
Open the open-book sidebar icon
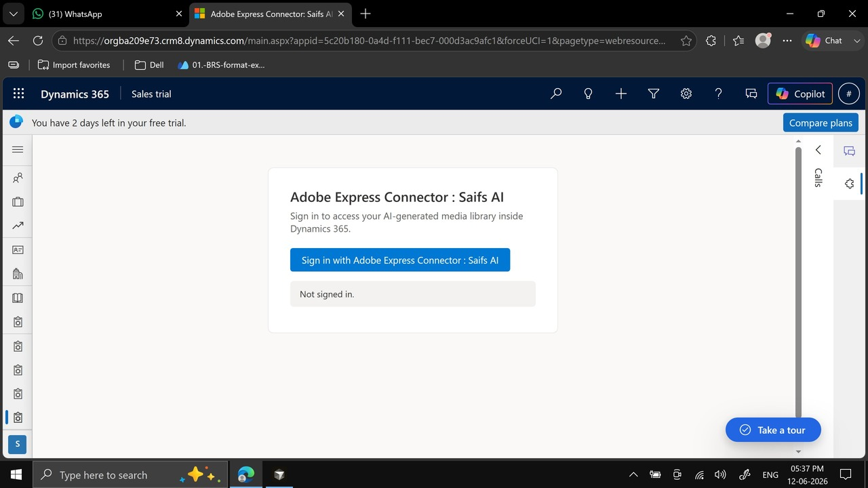18,298
